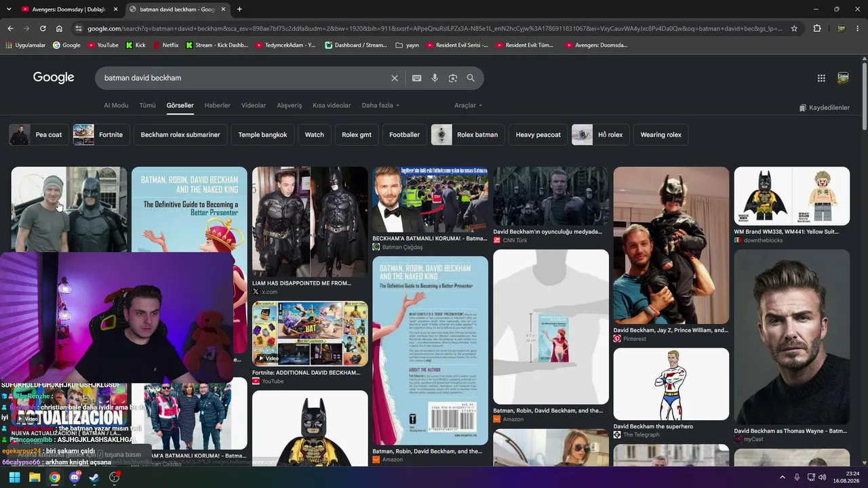Image resolution: width=868 pixels, height=488 pixels.
Task: Reload the page in Chrome
Action: [x=43, y=28]
